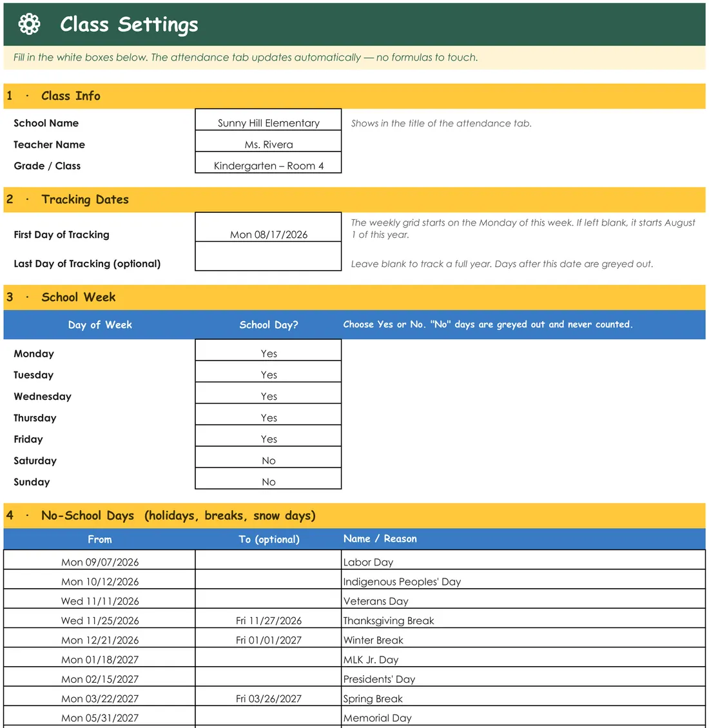Click the 'Presidents' Day' reason cell
709x728 pixels.
coord(523,677)
